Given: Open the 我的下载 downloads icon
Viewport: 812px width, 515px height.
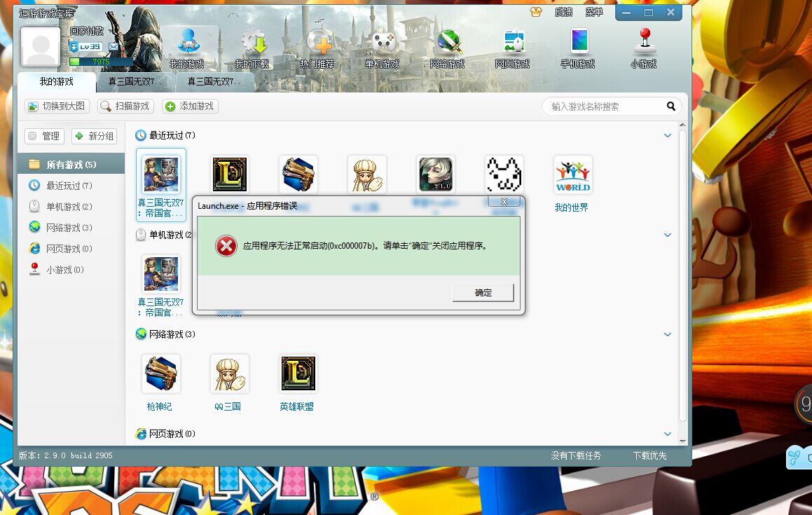Looking at the screenshot, I should (252, 49).
